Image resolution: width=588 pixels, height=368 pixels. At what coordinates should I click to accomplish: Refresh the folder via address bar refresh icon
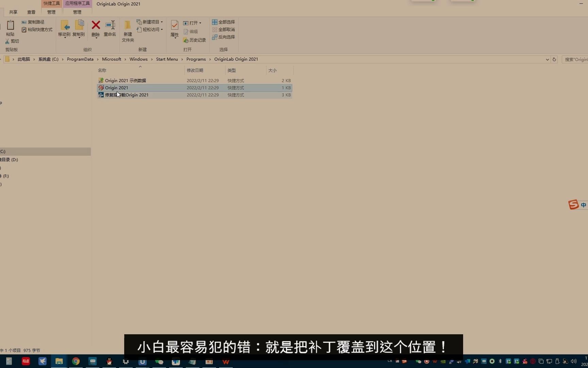[x=554, y=59]
